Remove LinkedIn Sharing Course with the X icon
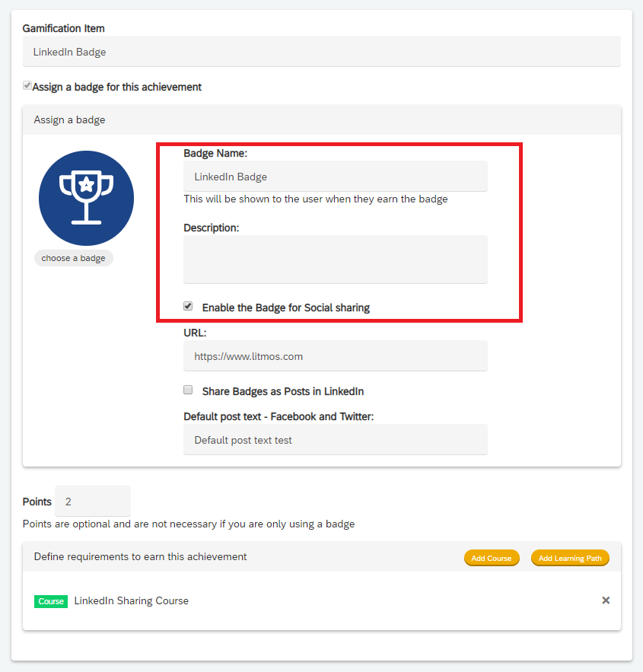This screenshot has width=643, height=672. coord(606,600)
